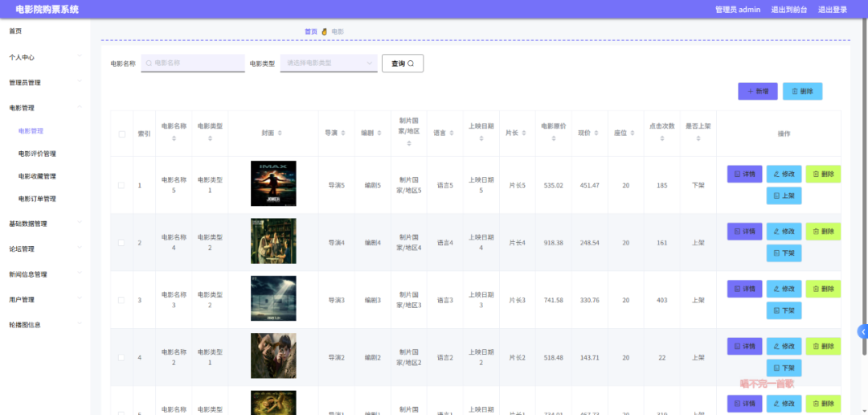This screenshot has width=868, height=415.
Task: Tick the checkbox for row 电影名称4
Action: (122, 243)
